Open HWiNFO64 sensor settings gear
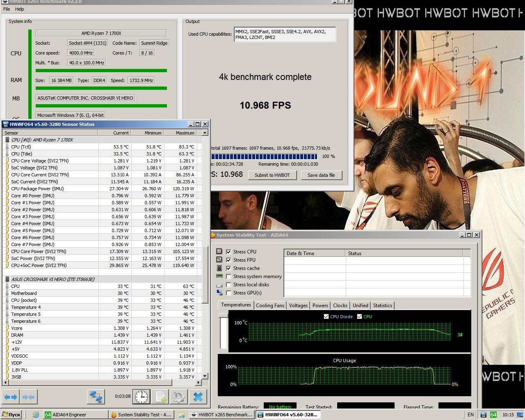 click(179, 397)
